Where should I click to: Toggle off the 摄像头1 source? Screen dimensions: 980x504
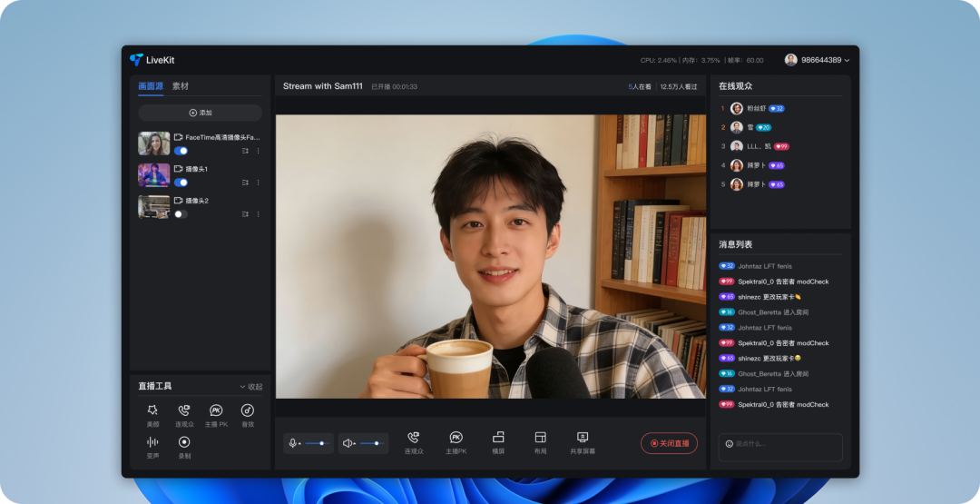coord(181,183)
